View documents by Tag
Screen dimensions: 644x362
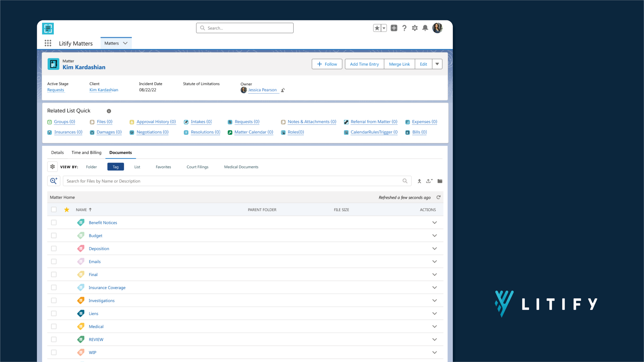pos(116,167)
